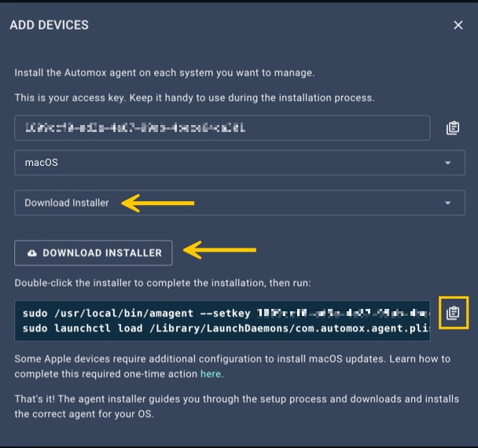Copy the setkey commands to clipboard
478x448 pixels.
pyautogui.click(x=453, y=313)
